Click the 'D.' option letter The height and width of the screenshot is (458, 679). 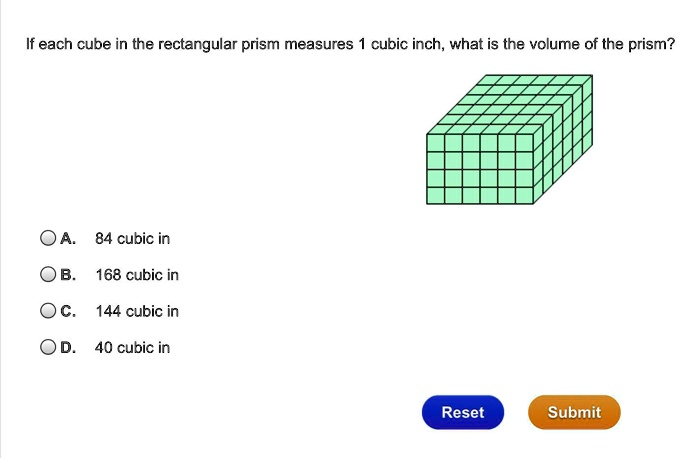[x=68, y=347]
